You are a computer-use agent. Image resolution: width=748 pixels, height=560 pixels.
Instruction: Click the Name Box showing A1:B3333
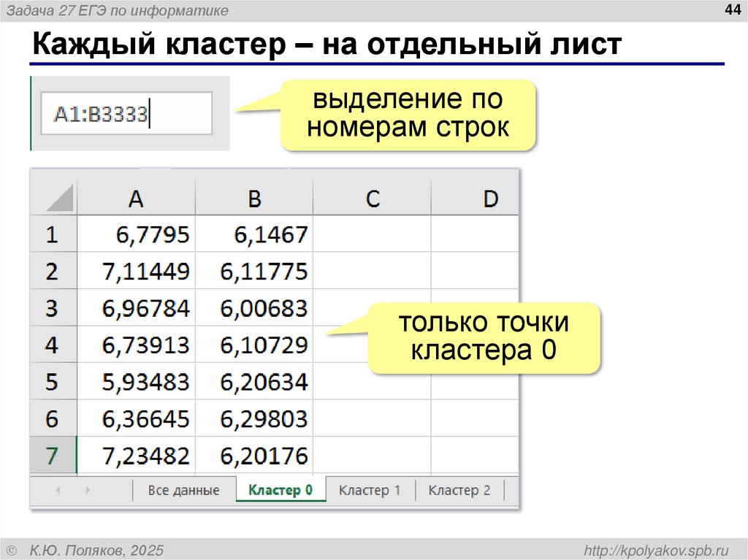point(124,113)
